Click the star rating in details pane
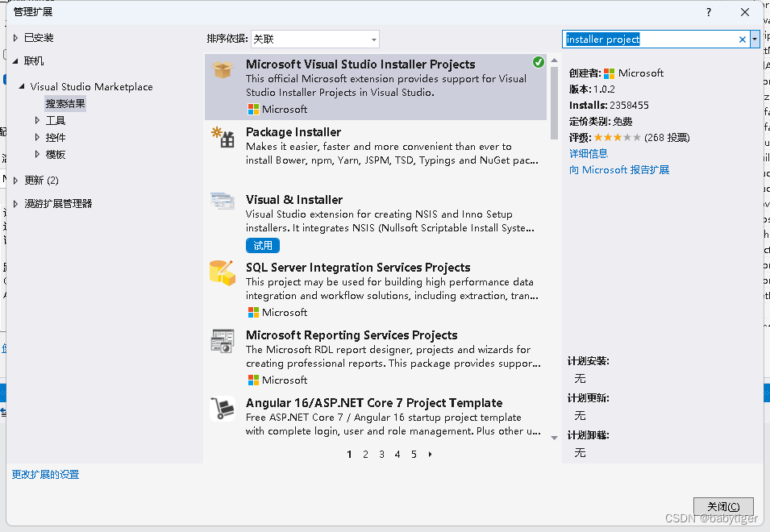This screenshot has height=532, width=770. pos(618,137)
